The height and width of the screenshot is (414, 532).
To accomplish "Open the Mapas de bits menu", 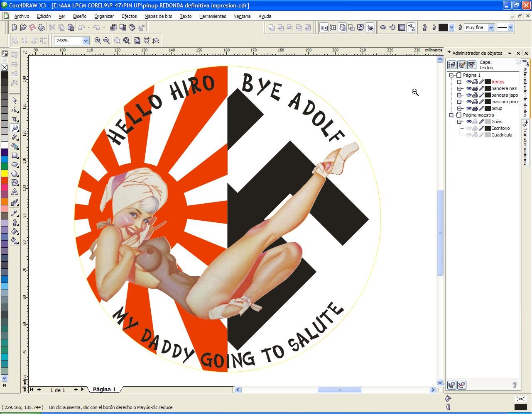I will 158,16.
